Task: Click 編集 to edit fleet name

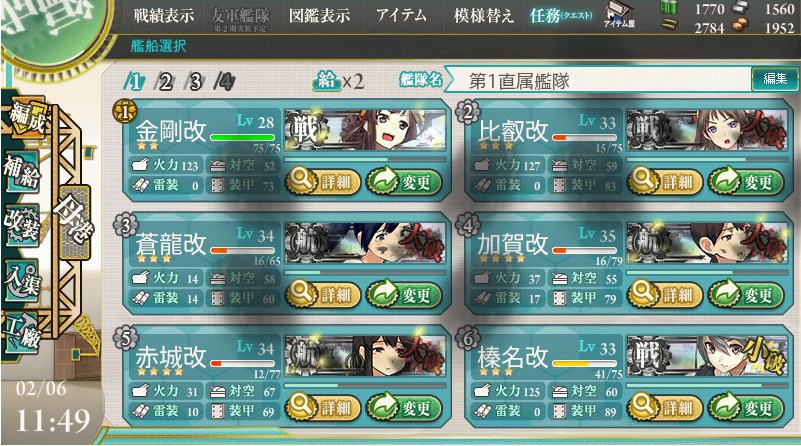Action: pyautogui.click(x=775, y=79)
